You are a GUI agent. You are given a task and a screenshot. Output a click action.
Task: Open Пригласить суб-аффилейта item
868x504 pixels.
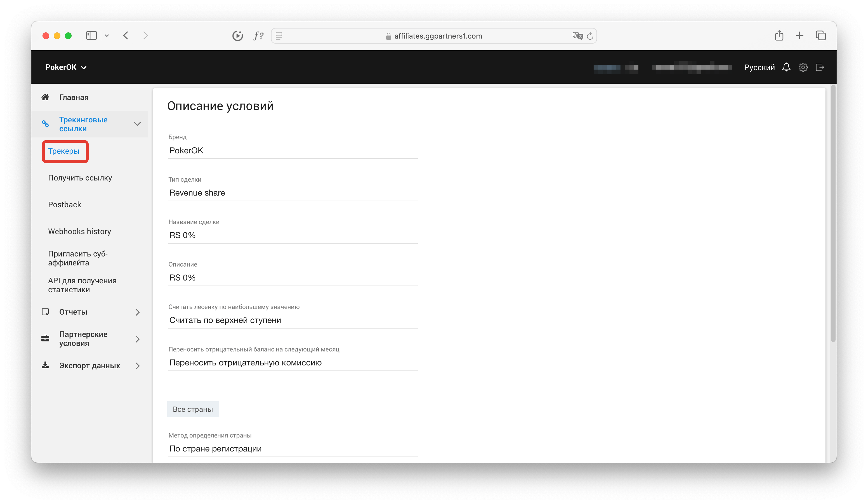click(x=78, y=258)
